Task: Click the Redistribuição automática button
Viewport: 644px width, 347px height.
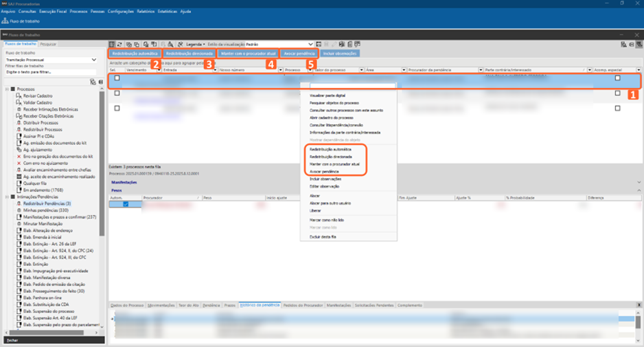Action: coord(135,53)
